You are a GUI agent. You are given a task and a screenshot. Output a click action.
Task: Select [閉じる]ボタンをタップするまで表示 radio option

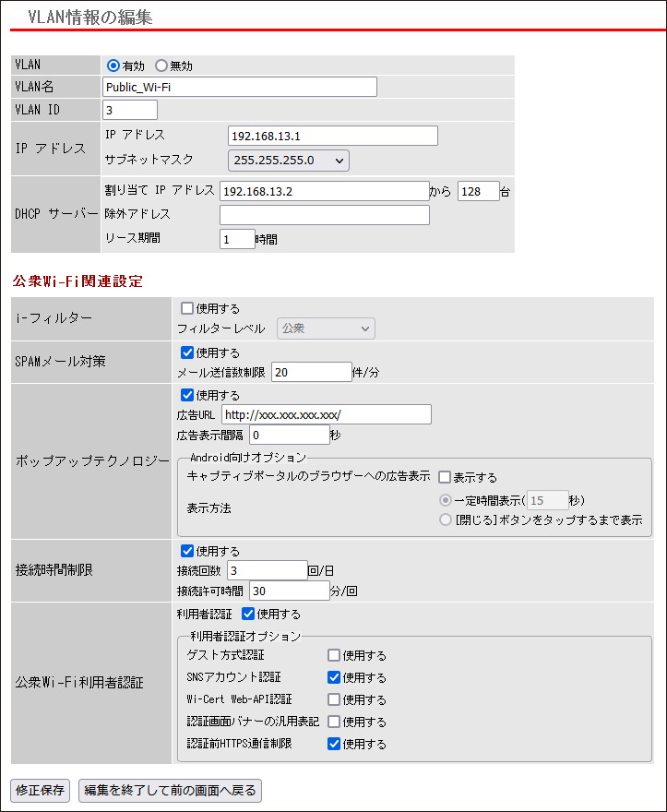coord(446,519)
